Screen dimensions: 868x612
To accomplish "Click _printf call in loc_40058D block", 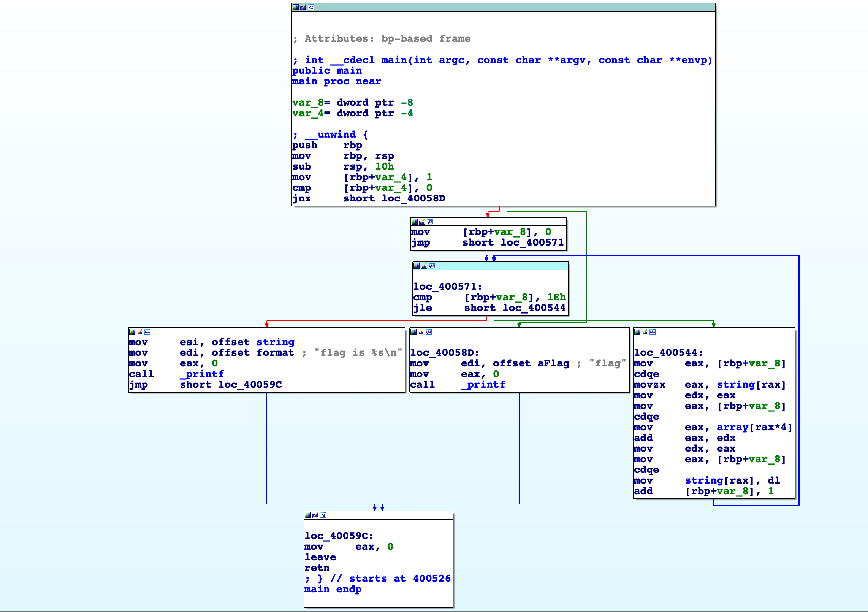I will tap(483, 385).
